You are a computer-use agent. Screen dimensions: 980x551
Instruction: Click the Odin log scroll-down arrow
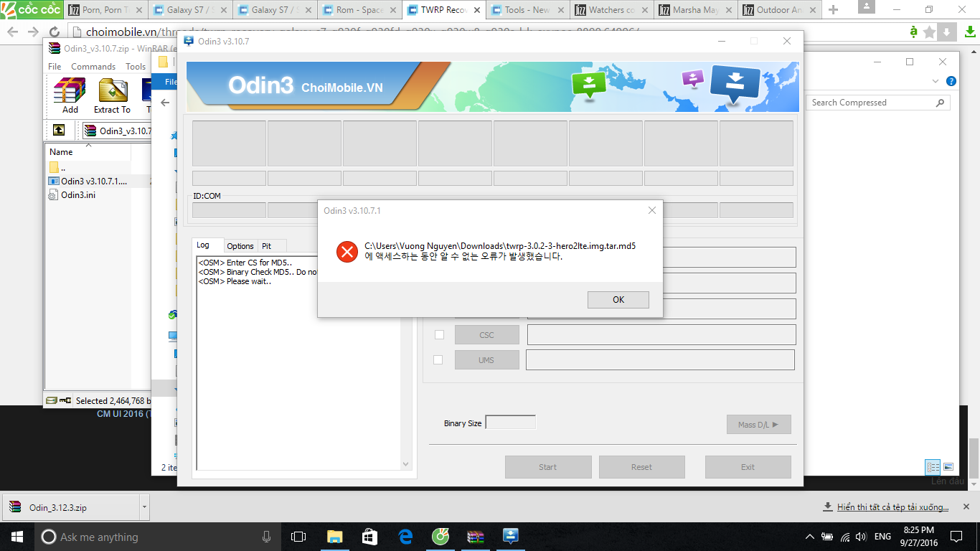coord(405,464)
